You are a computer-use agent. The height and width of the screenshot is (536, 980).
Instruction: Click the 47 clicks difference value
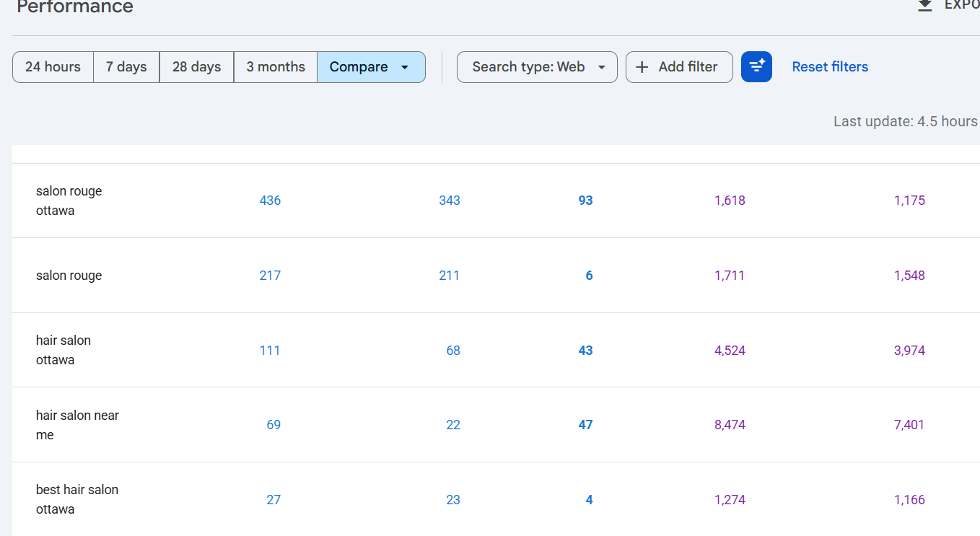[x=585, y=425]
